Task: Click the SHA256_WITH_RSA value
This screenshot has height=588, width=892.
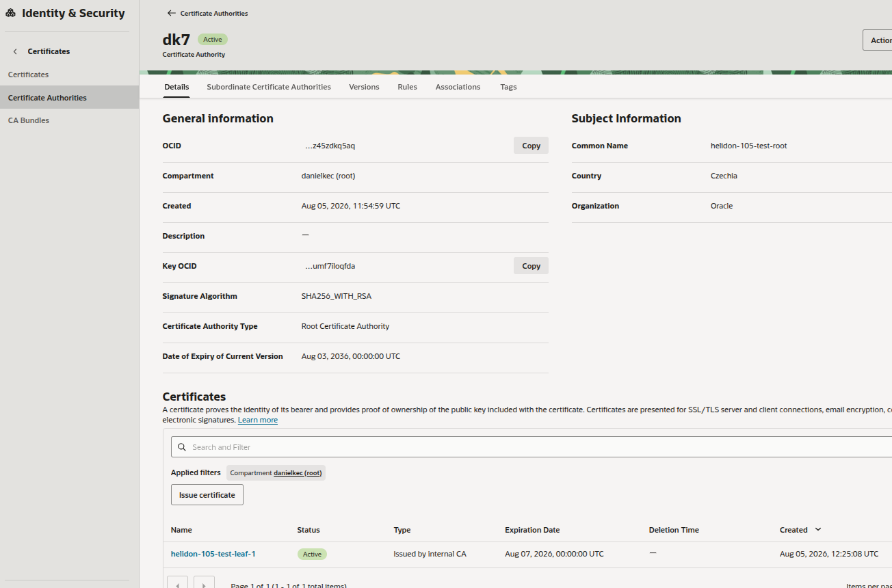Action: (337, 296)
